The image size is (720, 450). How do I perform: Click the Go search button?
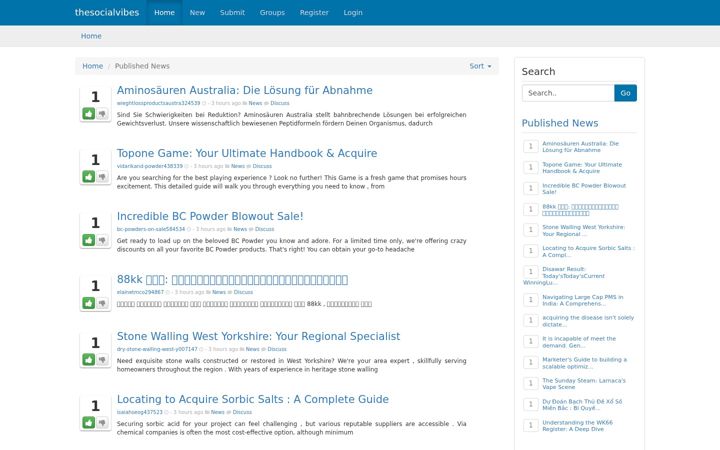coord(625,93)
